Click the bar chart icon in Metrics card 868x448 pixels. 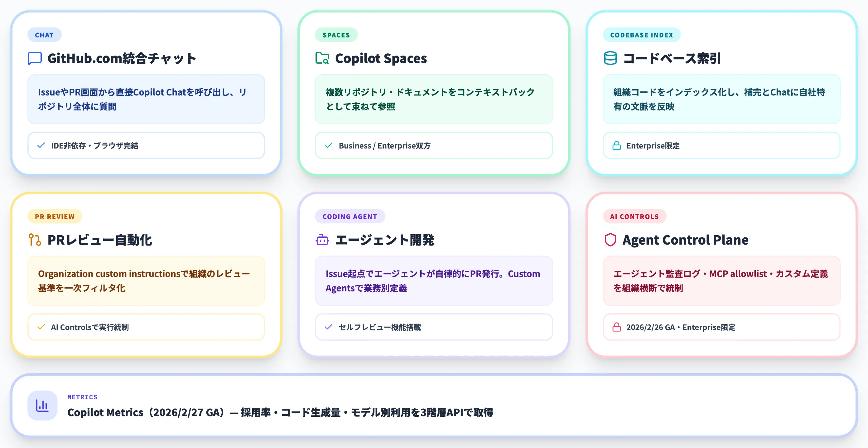point(42,405)
